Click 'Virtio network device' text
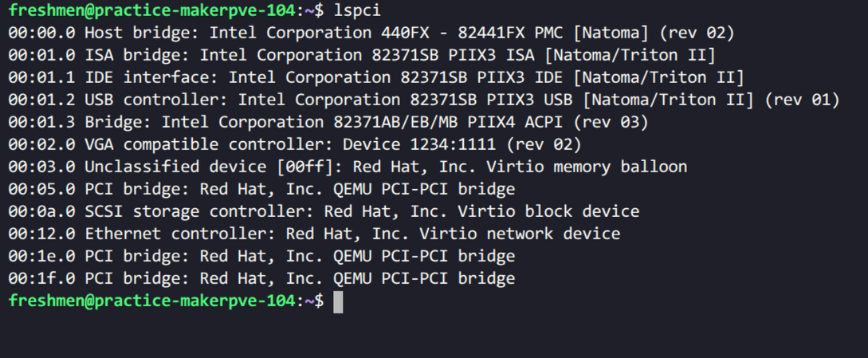The width and height of the screenshot is (868, 358). click(519, 234)
